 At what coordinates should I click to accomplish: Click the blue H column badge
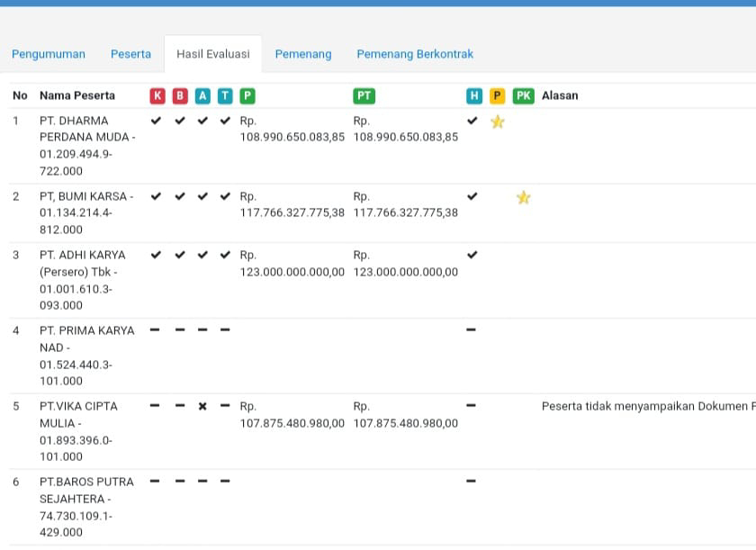(x=474, y=96)
